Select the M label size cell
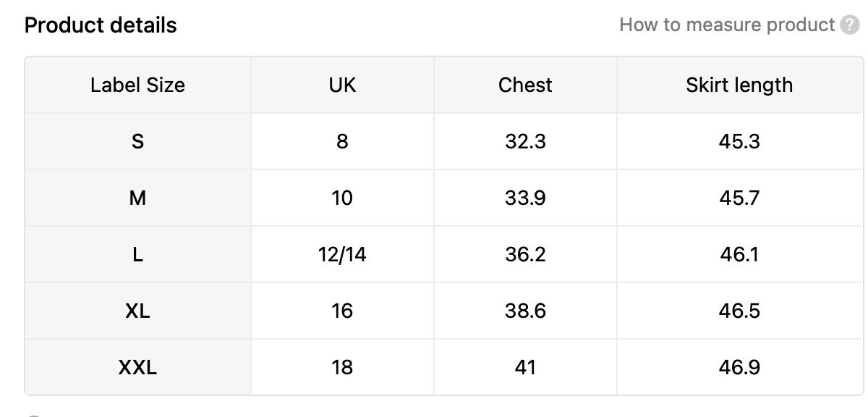868x417 pixels. (137, 198)
